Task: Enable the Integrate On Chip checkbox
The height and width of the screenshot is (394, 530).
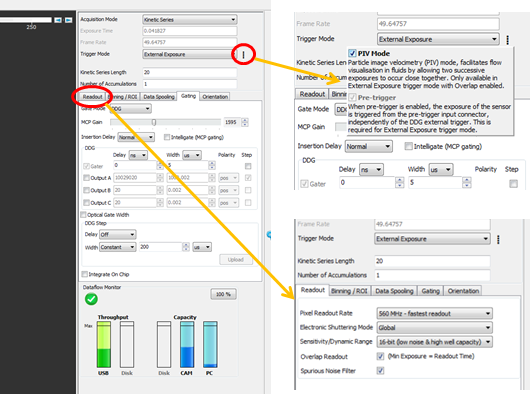Action: (85, 274)
